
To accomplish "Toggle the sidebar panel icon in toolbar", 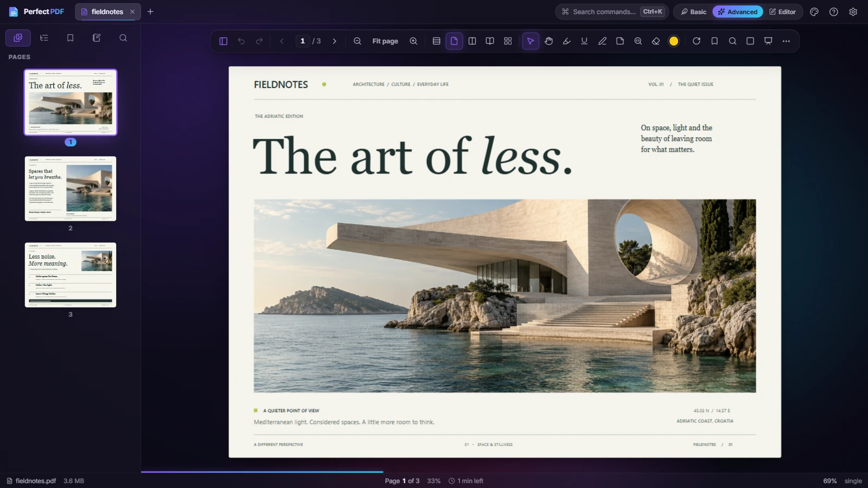I will (223, 41).
